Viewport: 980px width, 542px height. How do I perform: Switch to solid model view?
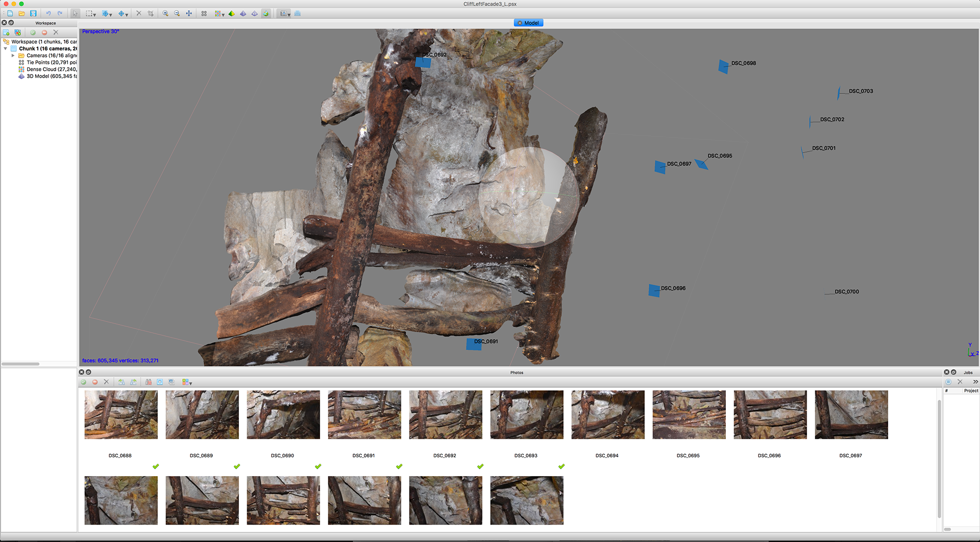point(243,13)
